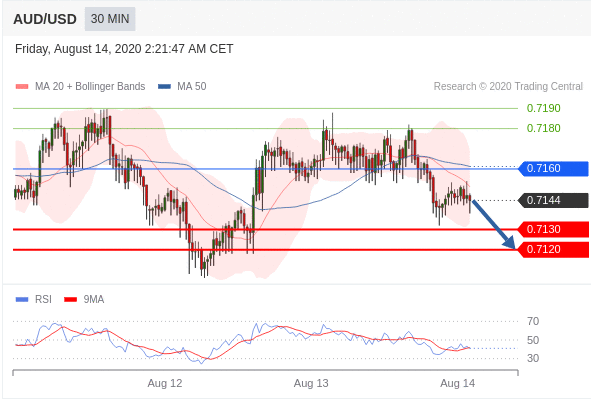
Task: Click the 0.7180 resistance level label
Action: (x=544, y=128)
